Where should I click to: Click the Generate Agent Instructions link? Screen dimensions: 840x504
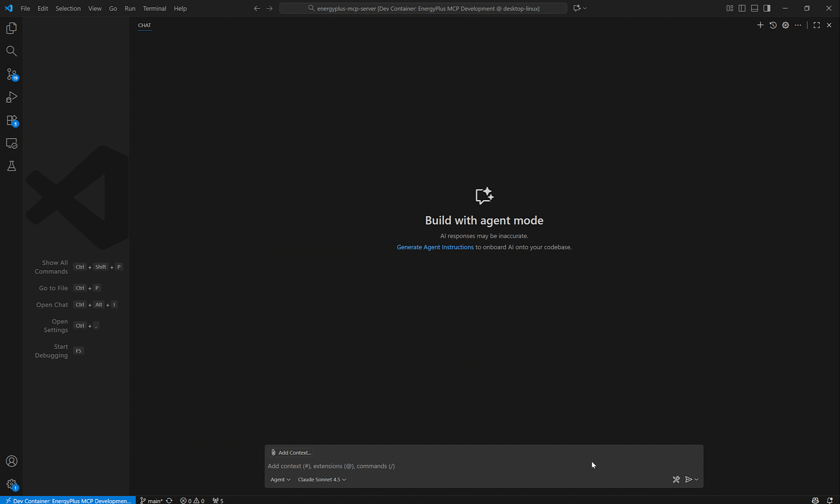point(435,247)
